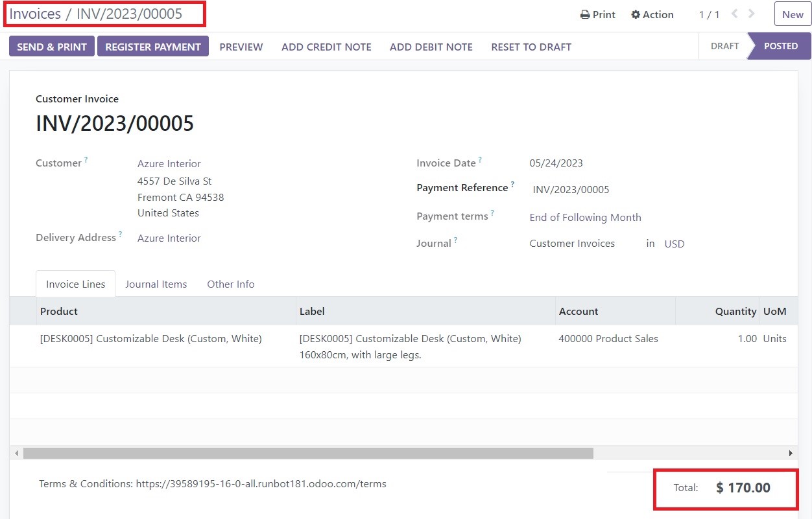Select the Posted status stage
This screenshot has width=812, height=519.
(x=781, y=46)
